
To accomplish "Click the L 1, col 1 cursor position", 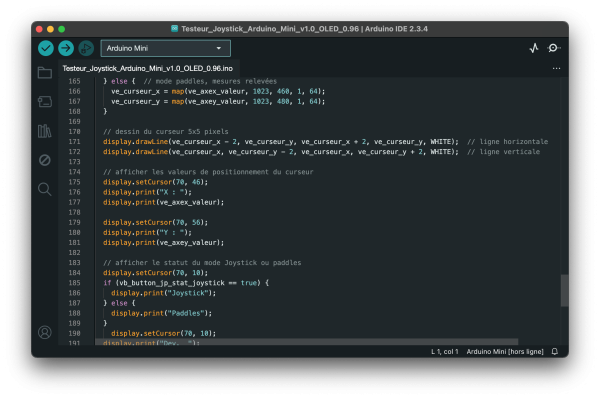I will pyautogui.click(x=445, y=352).
